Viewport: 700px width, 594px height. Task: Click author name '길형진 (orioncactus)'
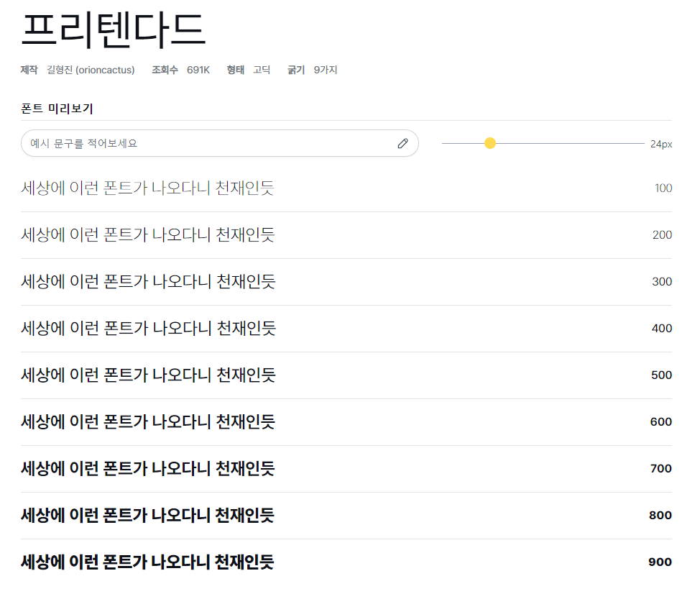tap(91, 70)
